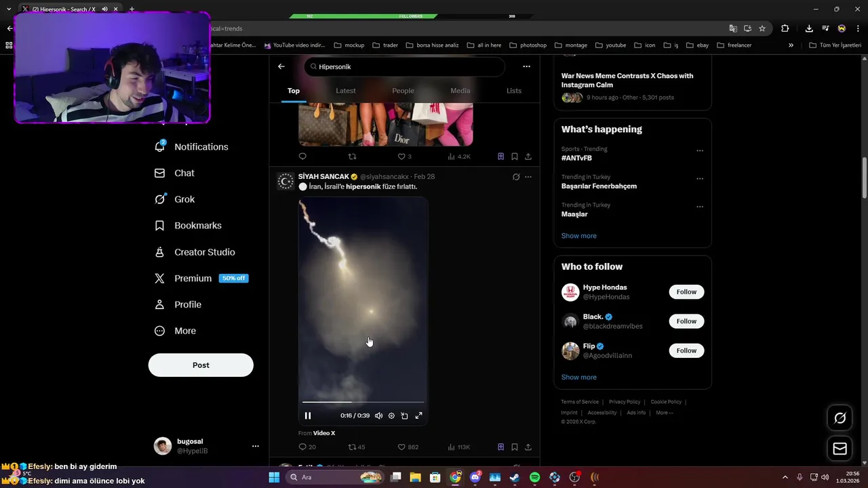Image resolution: width=868 pixels, height=488 pixels.
Task: Reply to the upper shopping-bags post
Action: point(302,157)
